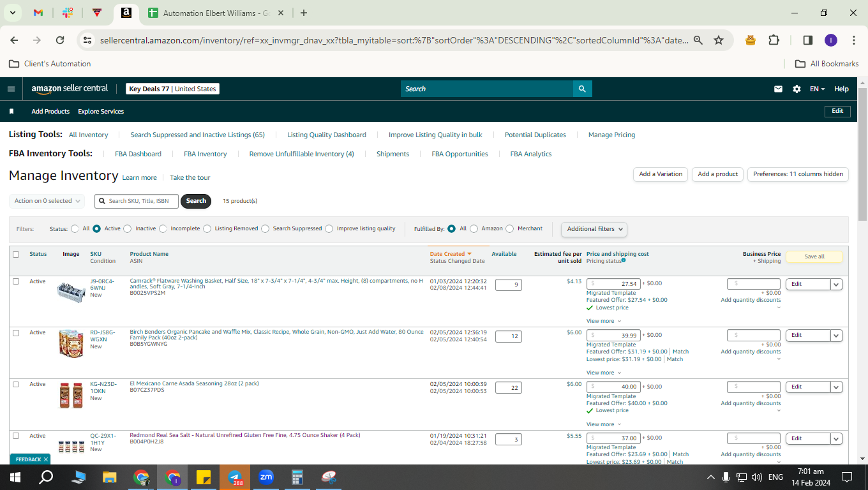Viewport: 868px width, 490px height.
Task: Open the Seller Central settings gear
Action: 797,89
